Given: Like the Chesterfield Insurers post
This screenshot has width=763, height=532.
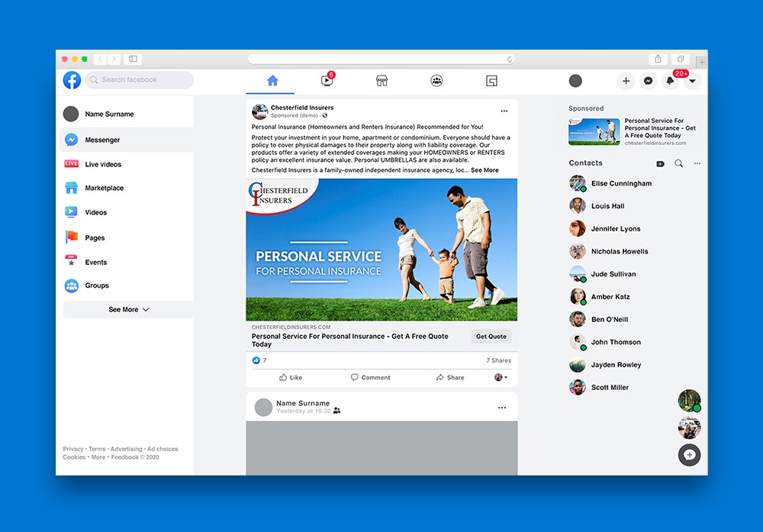Looking at the screenshot, I should pyautogui.click(x=291, y=378).
